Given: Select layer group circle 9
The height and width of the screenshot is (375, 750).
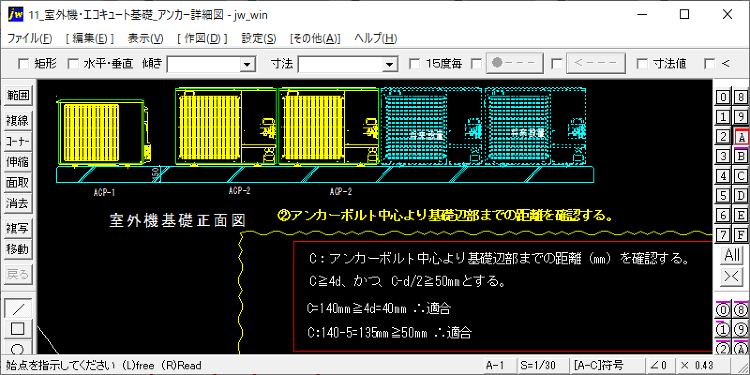Looking at the screenshot, I should [x=741, y=330].
